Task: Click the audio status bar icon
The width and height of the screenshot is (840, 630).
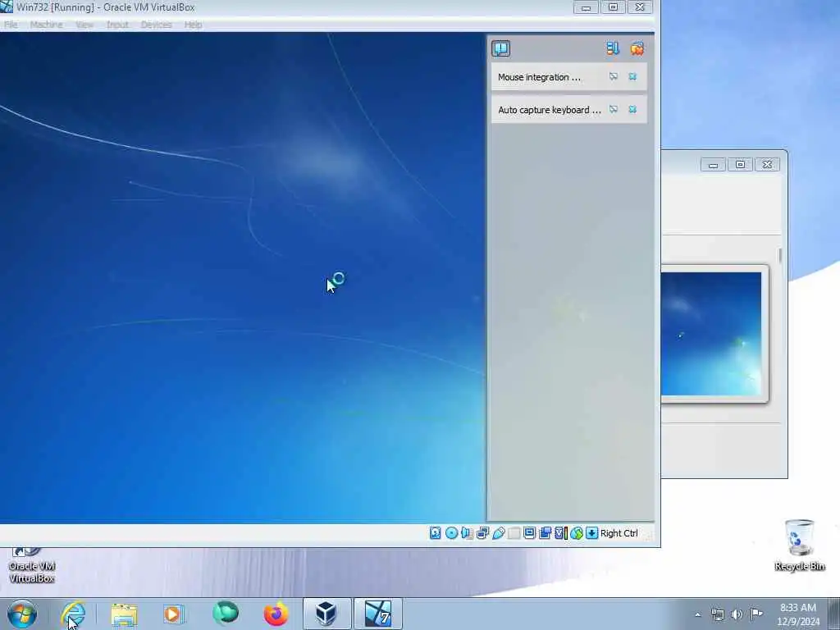Action: coord(467,533)
